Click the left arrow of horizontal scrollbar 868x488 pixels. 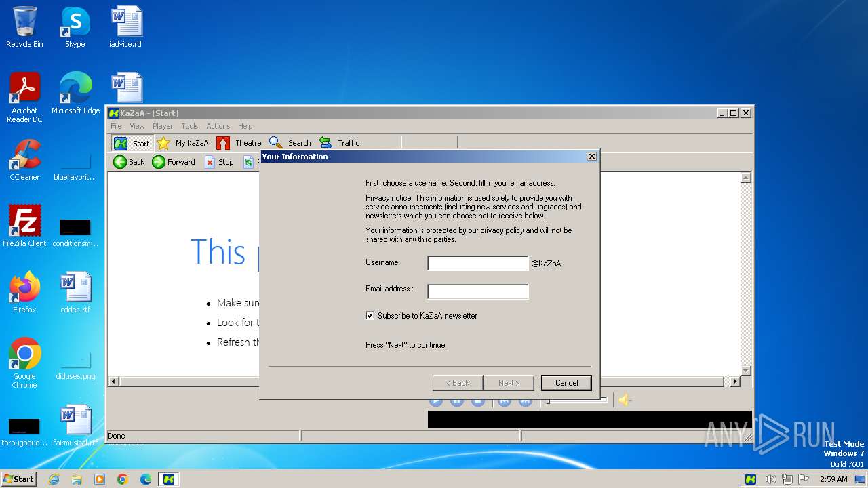(x=114, y=382)
